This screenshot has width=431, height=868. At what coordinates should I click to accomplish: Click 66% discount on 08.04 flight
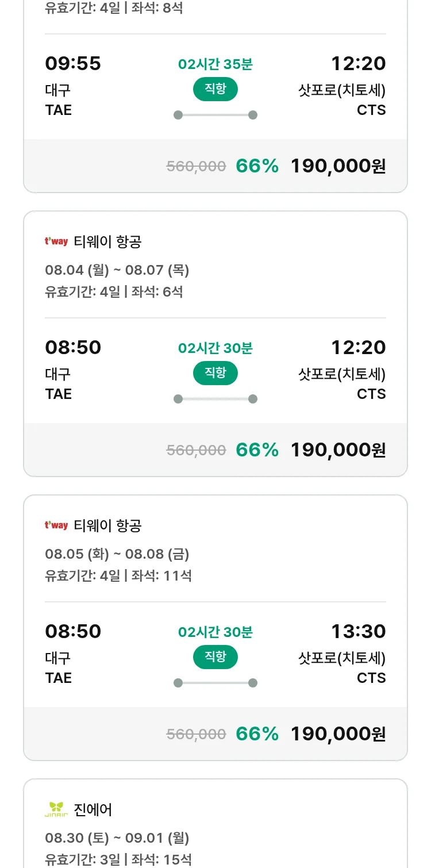[257, 450]
